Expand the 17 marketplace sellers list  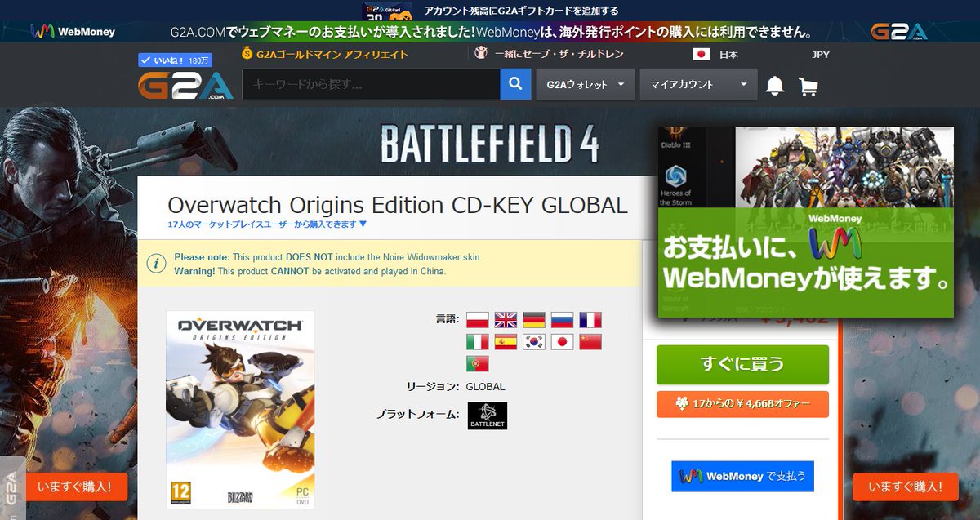coord(268,224)
